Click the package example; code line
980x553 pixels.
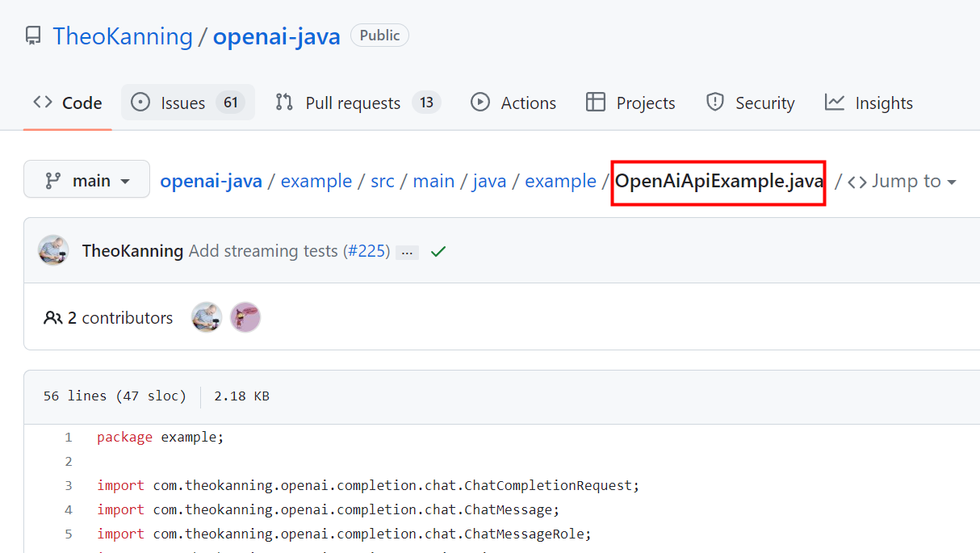[160, 438]
